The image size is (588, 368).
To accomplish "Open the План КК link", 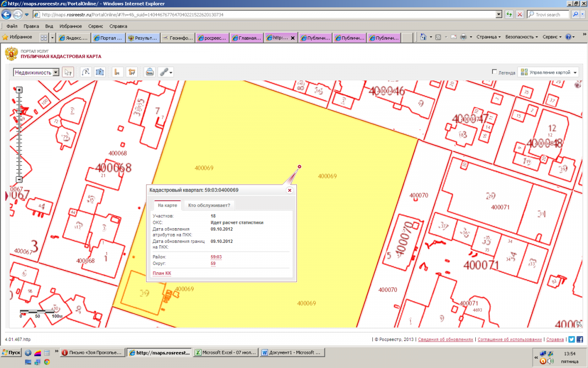I will (x=162, y=273).
